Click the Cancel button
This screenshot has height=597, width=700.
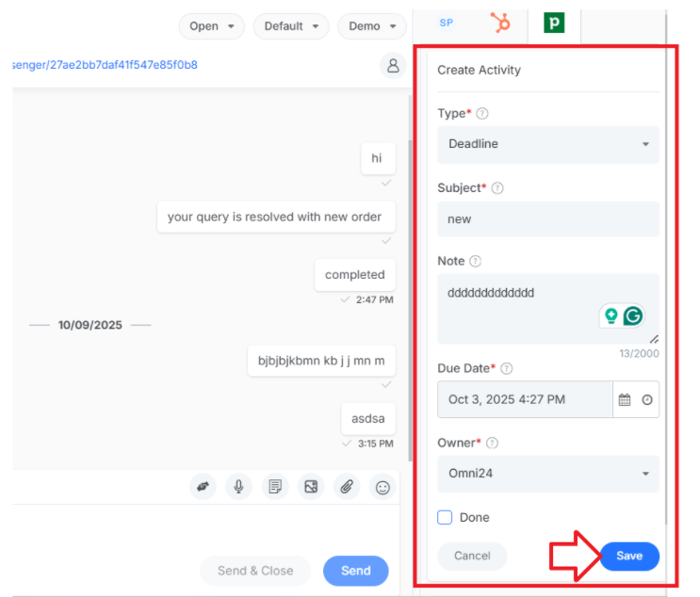pyautogui.click(x=472, y=556)
